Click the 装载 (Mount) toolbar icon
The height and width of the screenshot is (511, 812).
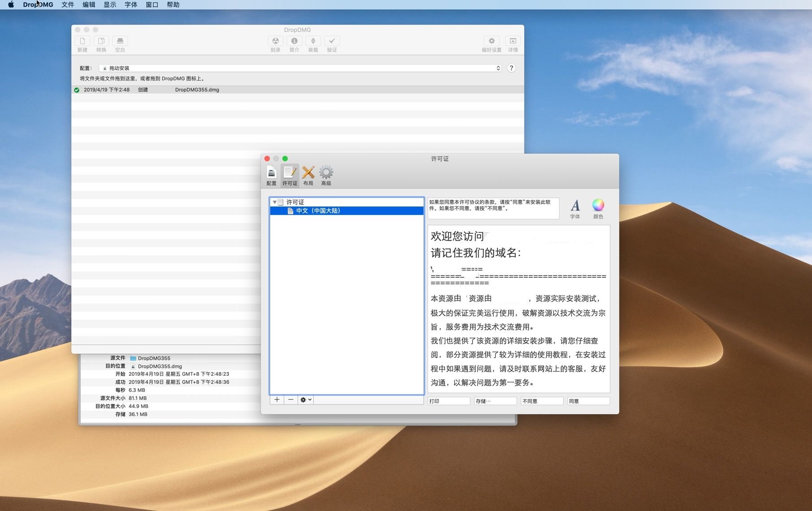pos(313,41)
